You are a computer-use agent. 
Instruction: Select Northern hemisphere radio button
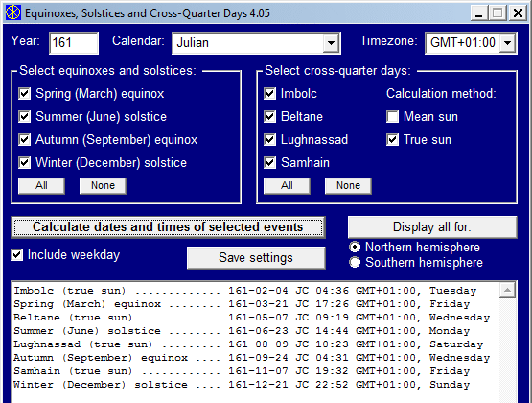point(355,247)
